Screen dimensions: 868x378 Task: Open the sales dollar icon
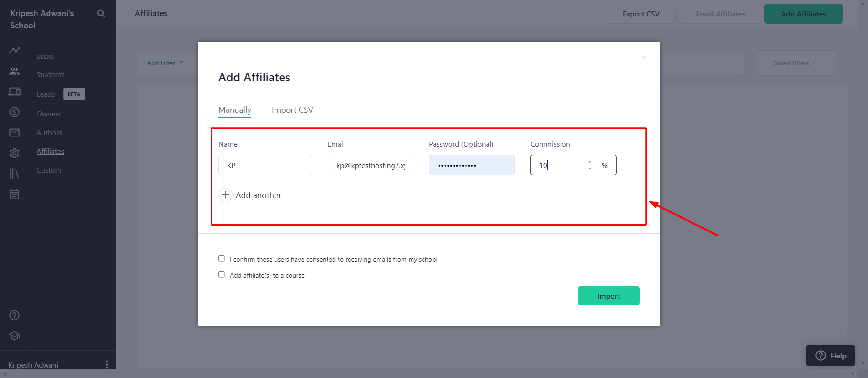tap(14, 112)
